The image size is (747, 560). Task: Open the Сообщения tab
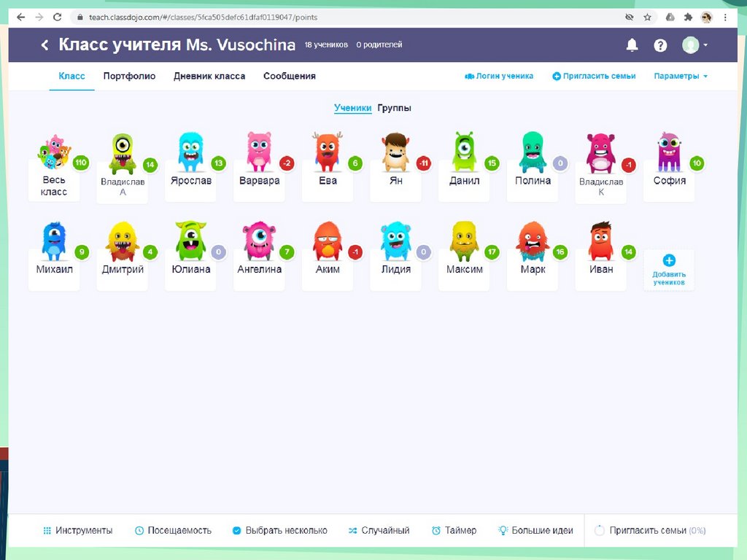pos(289,76)
